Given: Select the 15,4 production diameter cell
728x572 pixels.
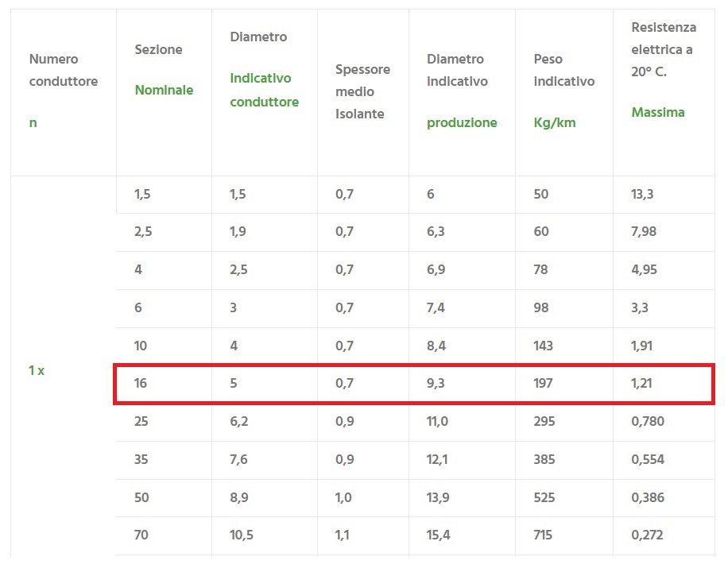Looking at the screenshot, I should pos(438,535).
